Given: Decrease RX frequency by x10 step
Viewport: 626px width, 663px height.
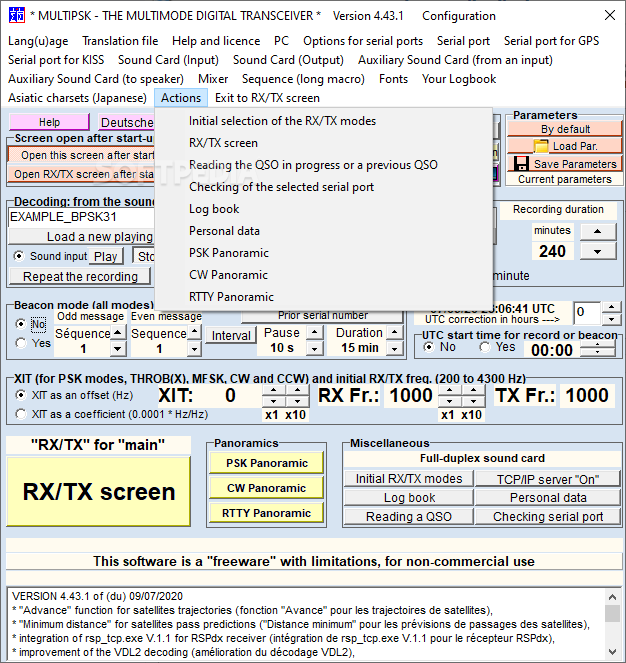Looking at the screenshot, I should click(x=474, y=401).
